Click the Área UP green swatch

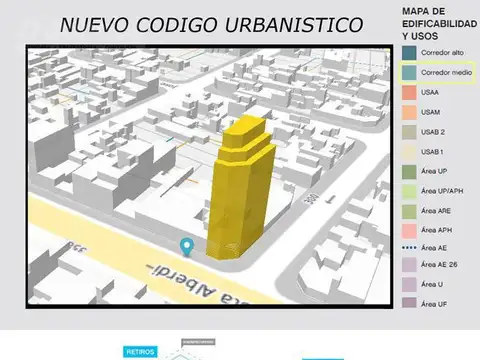click(409, 172)
